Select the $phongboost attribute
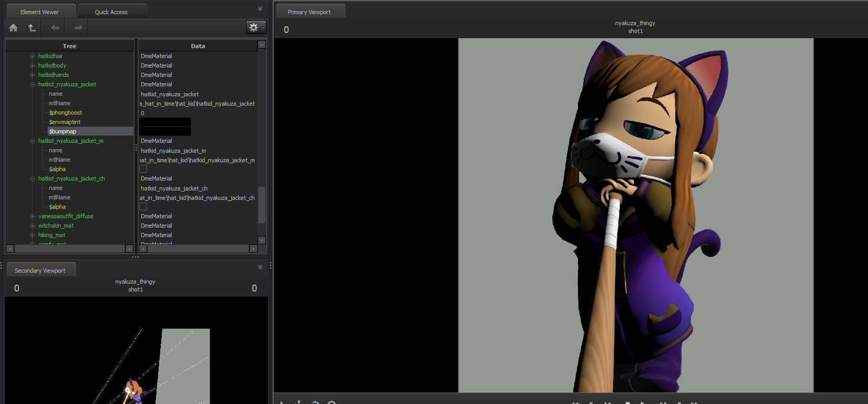 pyautogui.click(x=65, y=113)
